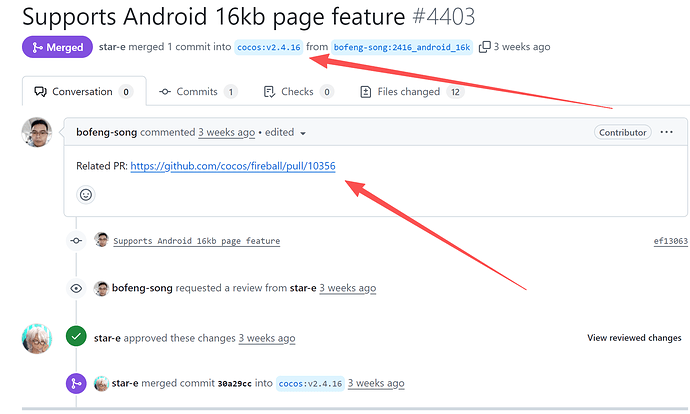
Task: Click the green approved checkmark icon
Action: pos(76,338)
